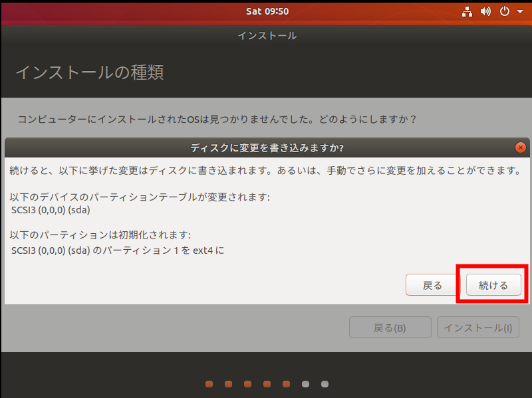
Task: Click the インストール(I) button
Action: [x=477, y=328]
